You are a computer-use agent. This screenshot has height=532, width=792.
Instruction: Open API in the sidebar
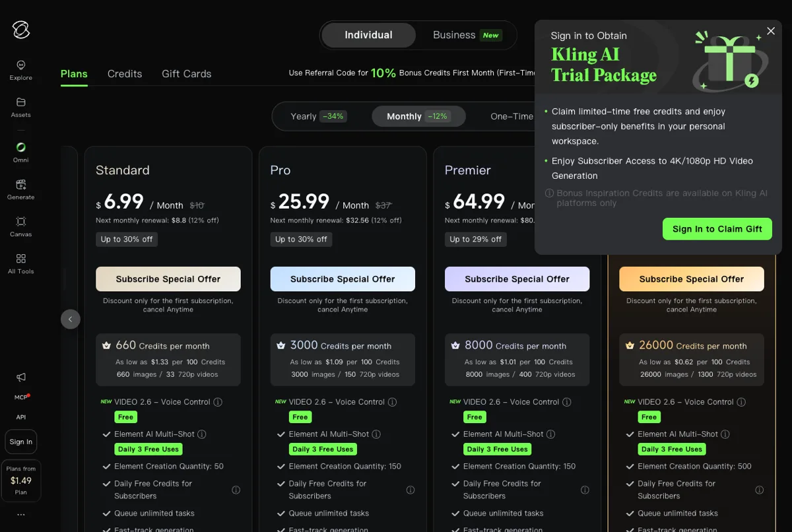click(x=21, y=417)
